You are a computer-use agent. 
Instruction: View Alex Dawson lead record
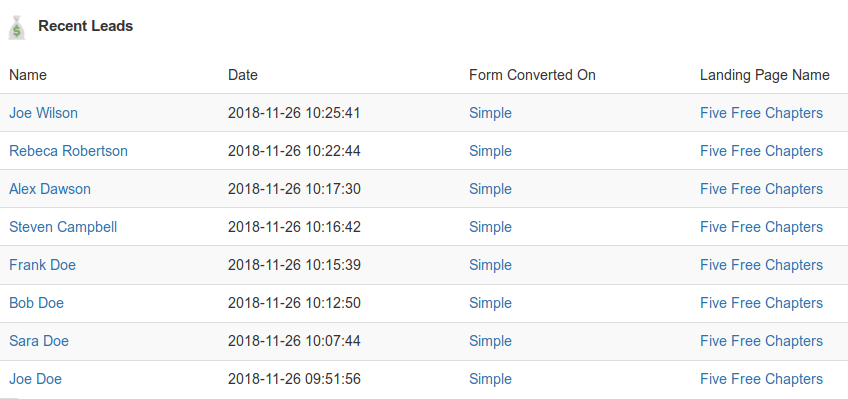(50, 189)
